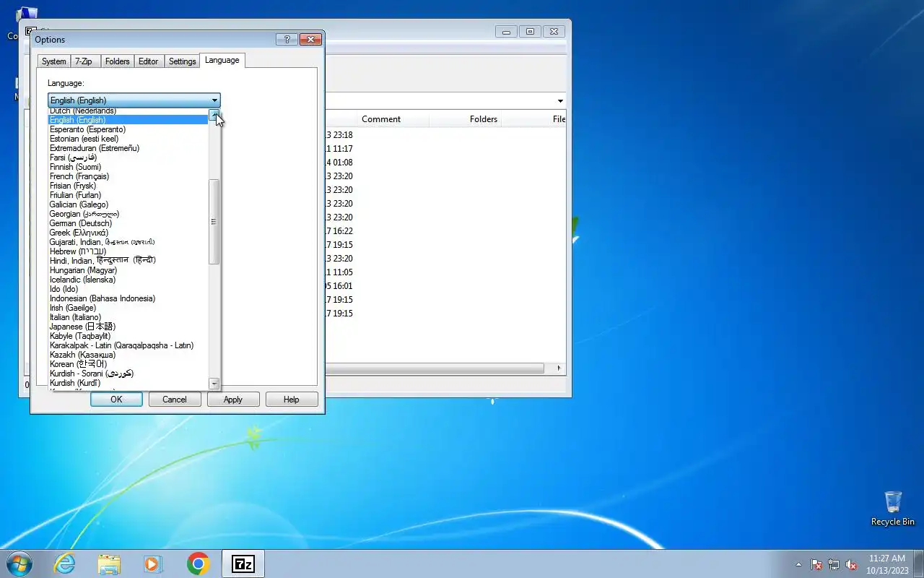The height and width of the screenshot is (578, 924).
Task: Select Japanese (日本語) language
Action: tap(128, 327)
